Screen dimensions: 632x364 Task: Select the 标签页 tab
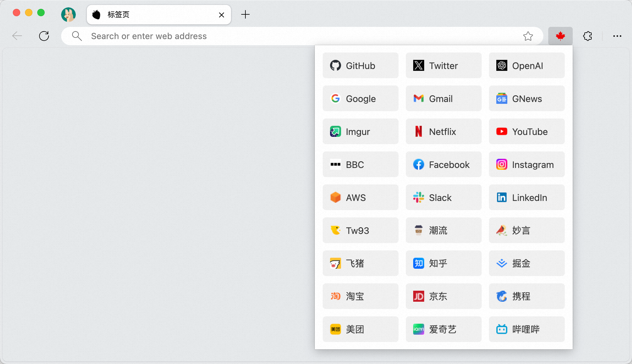153,15
